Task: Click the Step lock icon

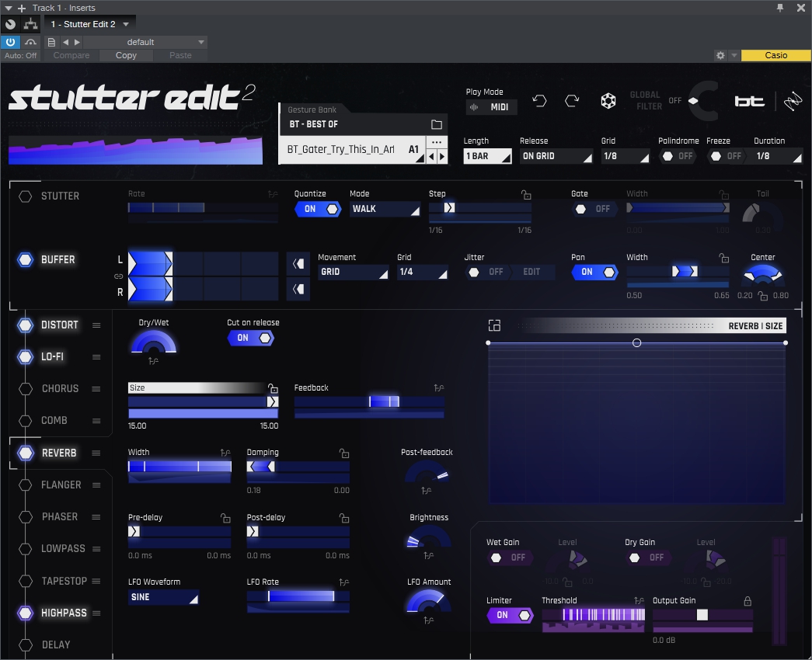Action: [526, 195]
